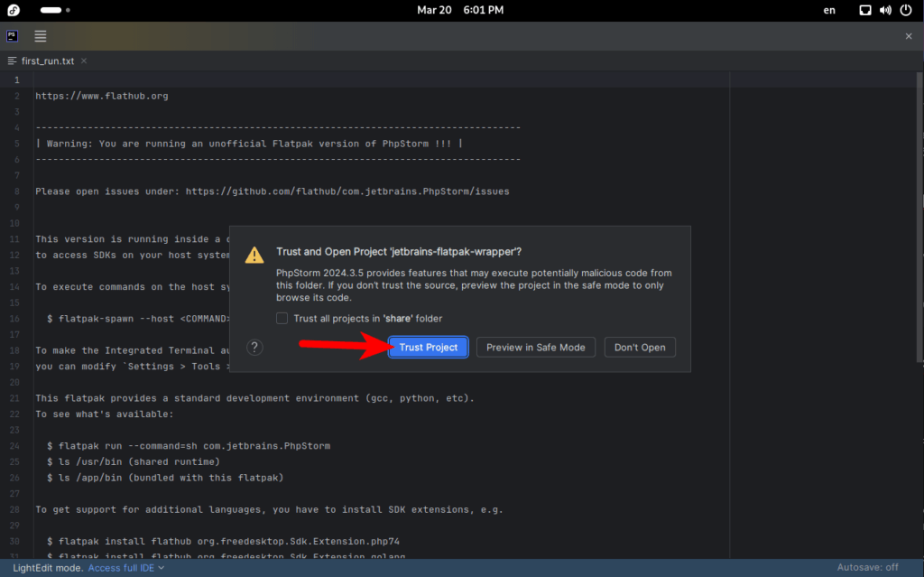Click the yellow warning triangle icon

254,255
